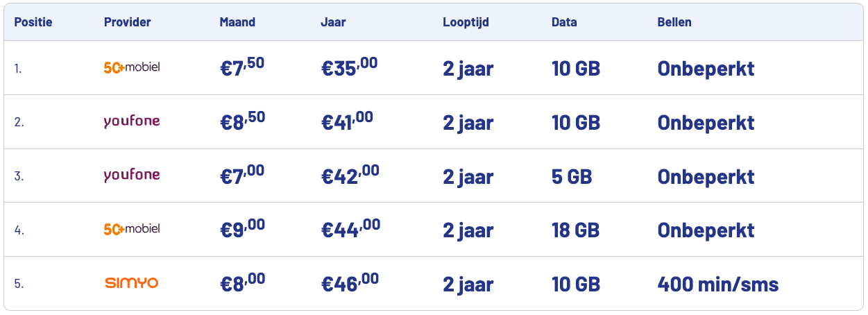Click the 400 min/sms calling entry
This screenshot has height=315, width=868.
coord(717,284)
